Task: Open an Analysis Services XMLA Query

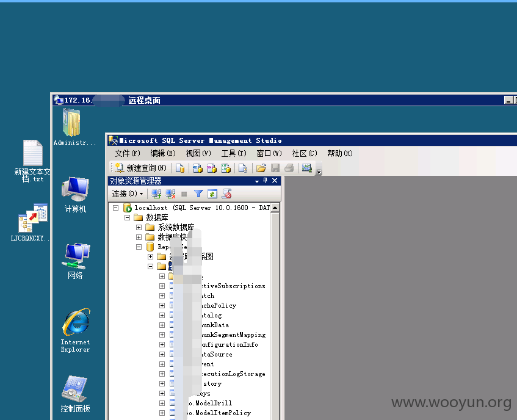Action: pos(226,168)
